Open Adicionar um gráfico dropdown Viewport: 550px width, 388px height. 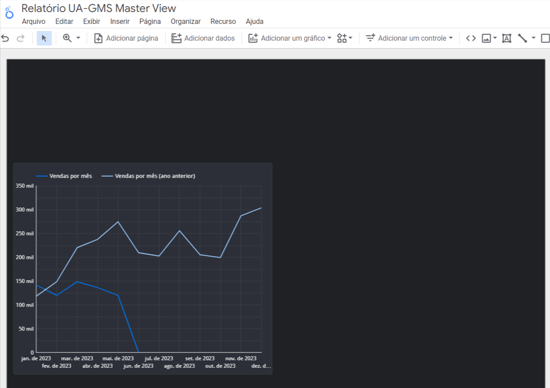point(289,38)
